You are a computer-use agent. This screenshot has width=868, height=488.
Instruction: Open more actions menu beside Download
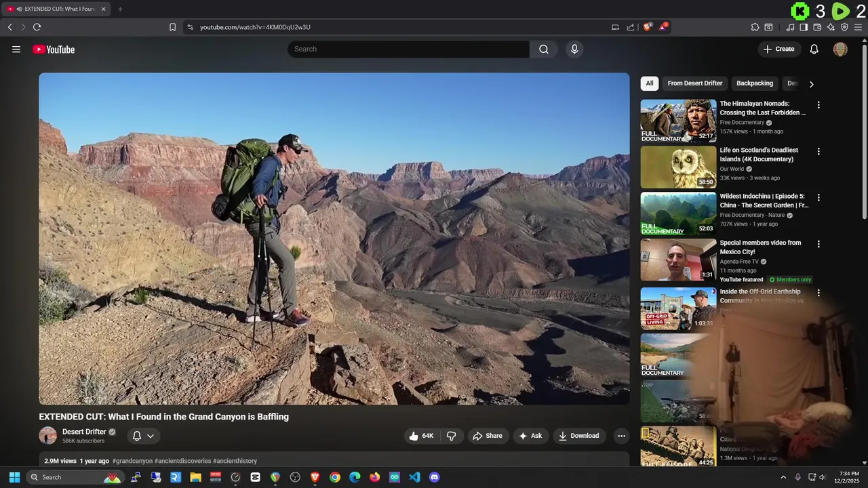[621, 436]
